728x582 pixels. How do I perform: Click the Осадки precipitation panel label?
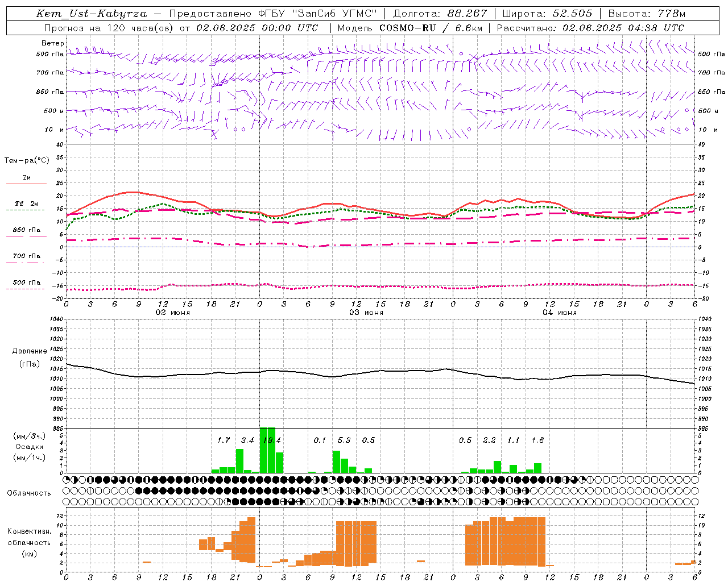point(30,447)
